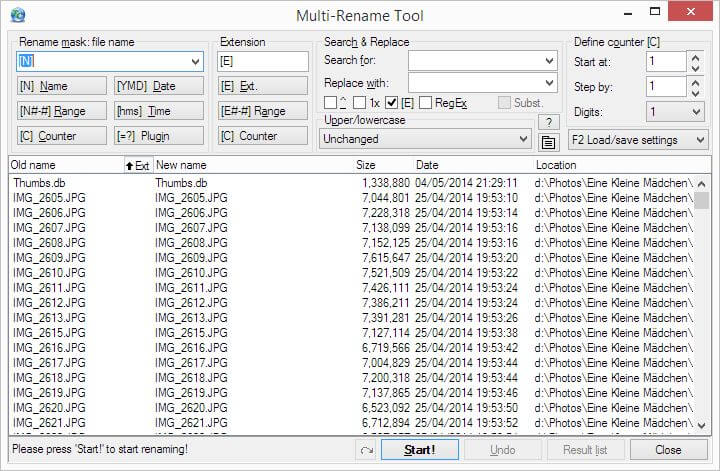
Task: Insert extension [C] Counter placeholder
Action: pyautogui.click(x=263, y=136)
